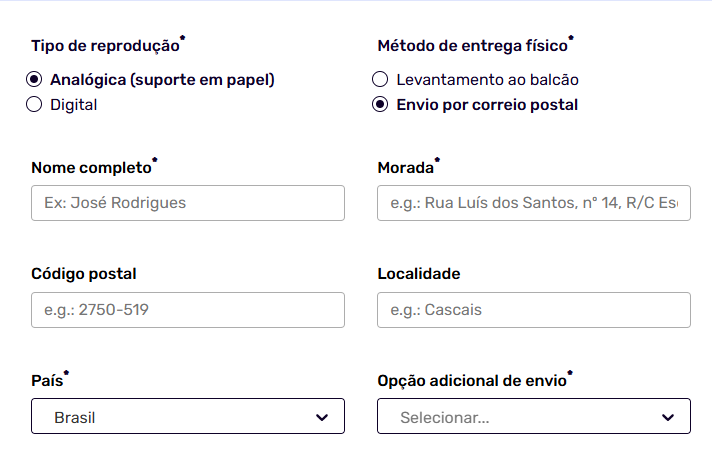Click the Método de entrega físico label
Viewport: 712px width, 458px height.
[472, 46]
